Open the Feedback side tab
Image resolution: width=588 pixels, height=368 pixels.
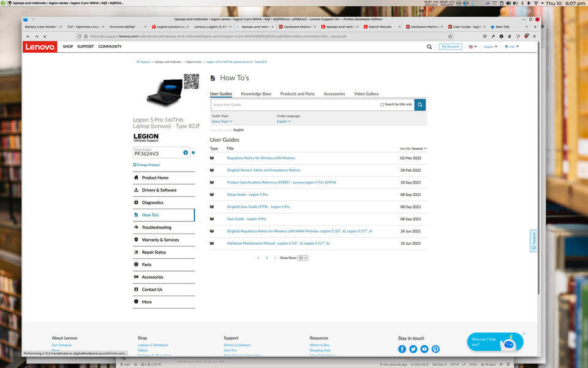coord(533,240)
